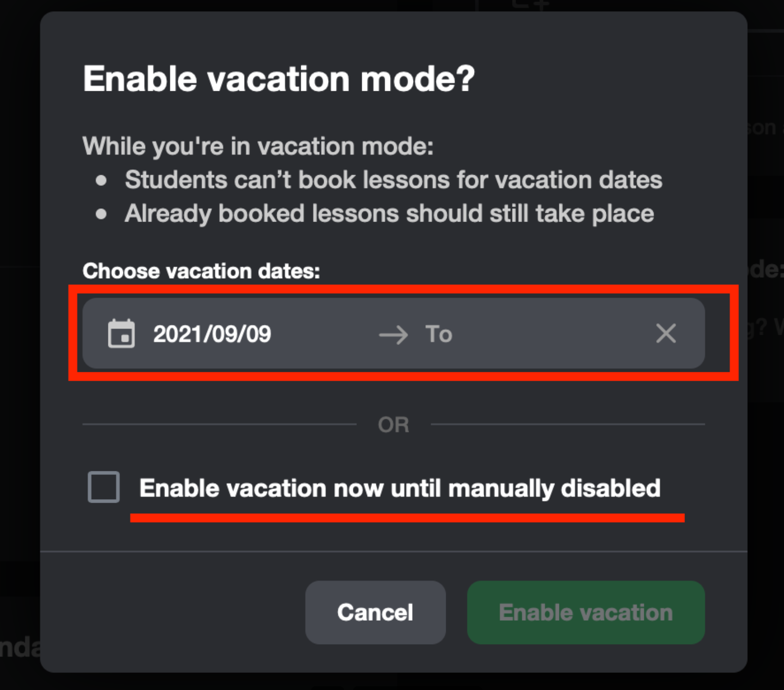Click the 'Enable vacation mode?' dialog title

click(279, 79)
